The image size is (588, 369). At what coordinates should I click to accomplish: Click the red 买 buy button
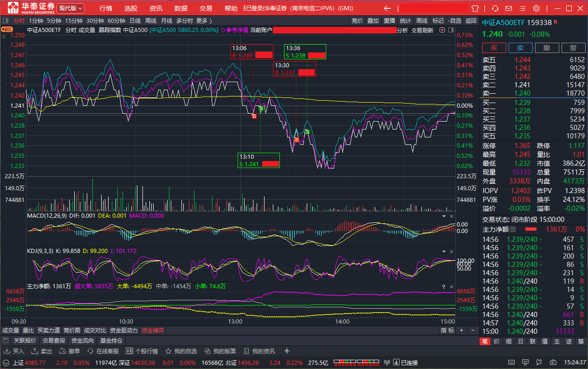(494, 48)
